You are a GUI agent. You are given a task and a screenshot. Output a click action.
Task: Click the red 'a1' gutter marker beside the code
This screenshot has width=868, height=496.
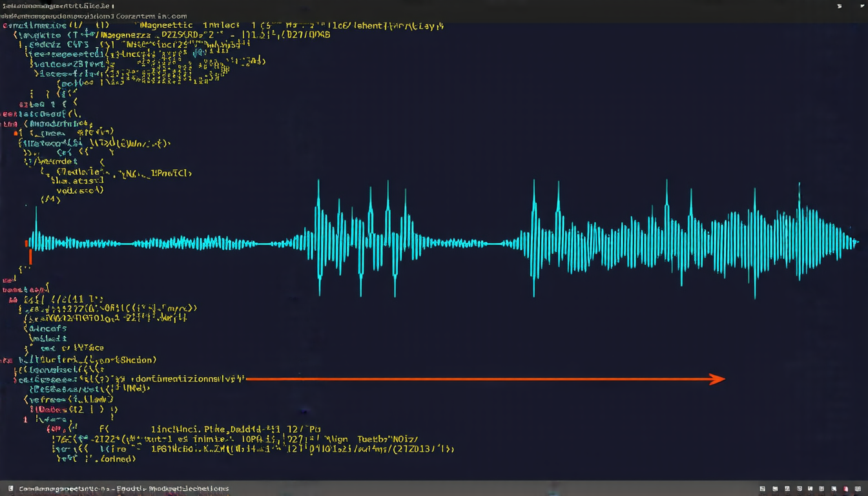point(16,132)
